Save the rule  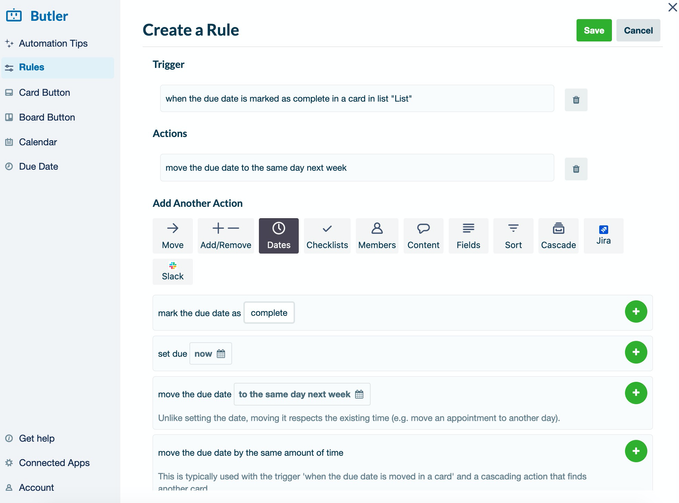click(594, 30)
